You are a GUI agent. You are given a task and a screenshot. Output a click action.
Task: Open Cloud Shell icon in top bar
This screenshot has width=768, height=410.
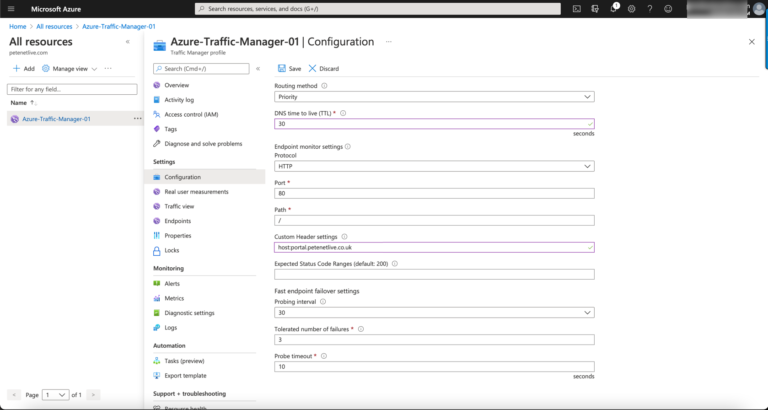[577, 9]
